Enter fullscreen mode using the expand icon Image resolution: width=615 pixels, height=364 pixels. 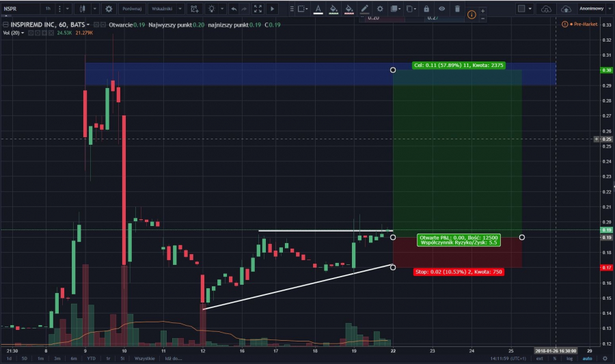tap(258, 9)
